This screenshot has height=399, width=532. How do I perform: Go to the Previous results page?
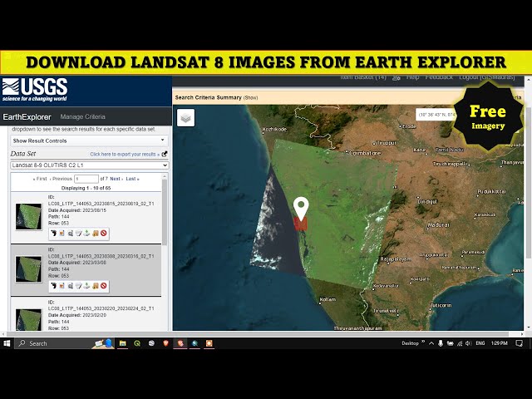point(61,179)
